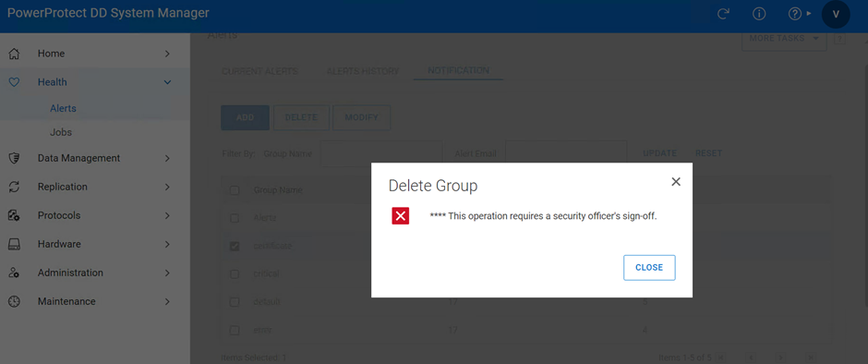The image size is (868, 364).
Task: Collapse the Health menu chevron
Action: point(167,82)
